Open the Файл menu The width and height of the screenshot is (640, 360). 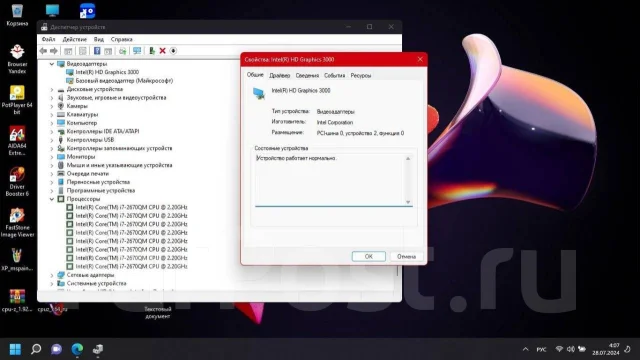[x=48, y=40]
